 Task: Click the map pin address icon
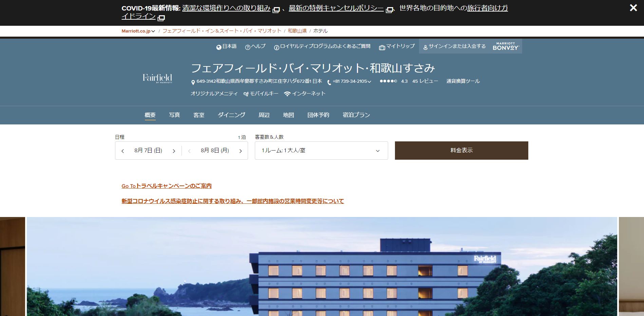click(193, 82)
